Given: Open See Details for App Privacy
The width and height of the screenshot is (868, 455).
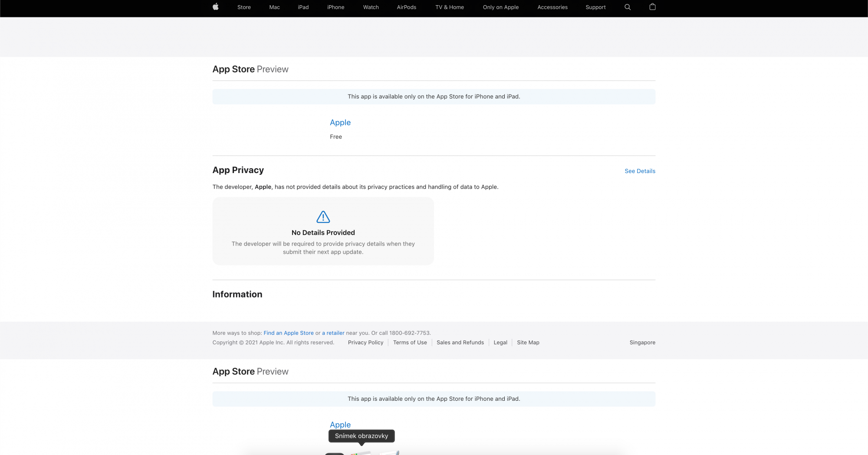Looking at the screenshot, I should (x=640, y=171).
